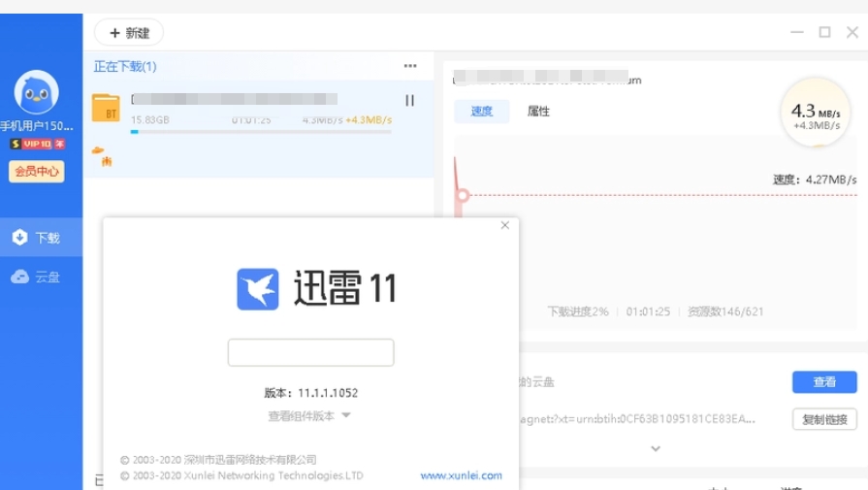This screenshot has height=490, width=868.
Task: Select 云盘 in the sidebar
Action: pyautogui.click(x=42, y=277)
